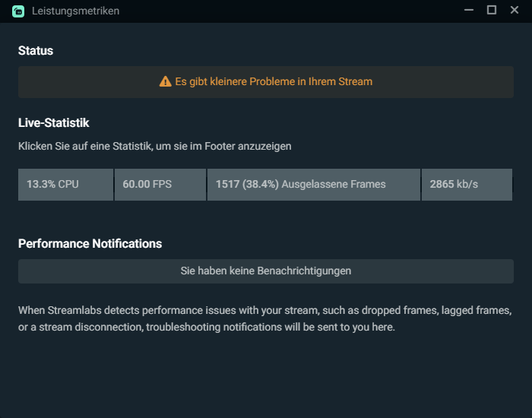
Task: Select the Performance Notifications heading
Action: 90,244
